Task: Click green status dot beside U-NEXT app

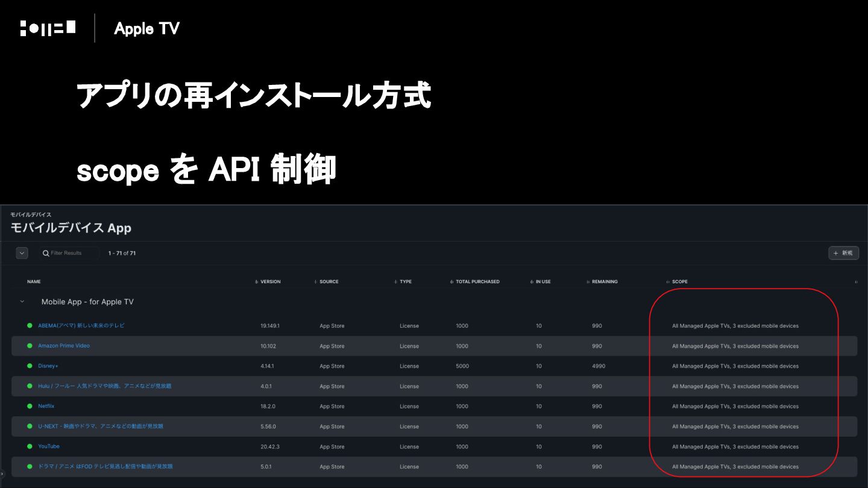Action: 30,427
